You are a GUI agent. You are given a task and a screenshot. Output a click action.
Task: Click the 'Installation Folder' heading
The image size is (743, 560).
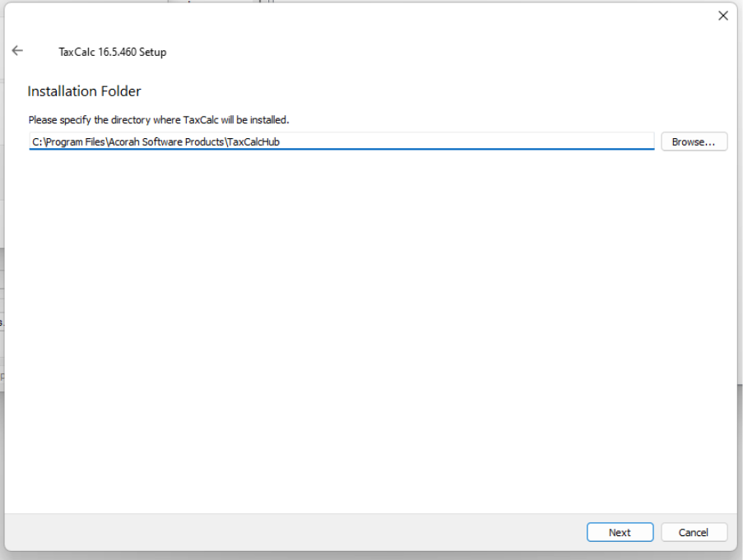coord(84,91)
